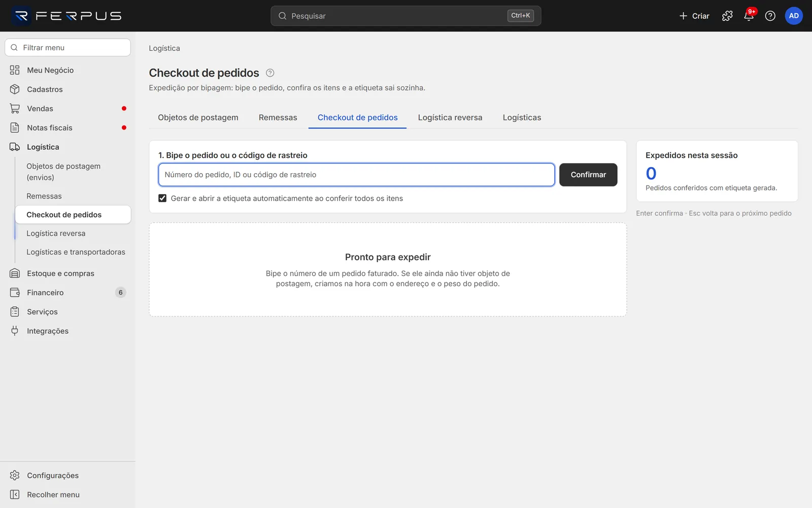Viewport: 812px width, 508px height.
Task: Click the Vendas shopping cart icon
Action: [x=15, y=109]
